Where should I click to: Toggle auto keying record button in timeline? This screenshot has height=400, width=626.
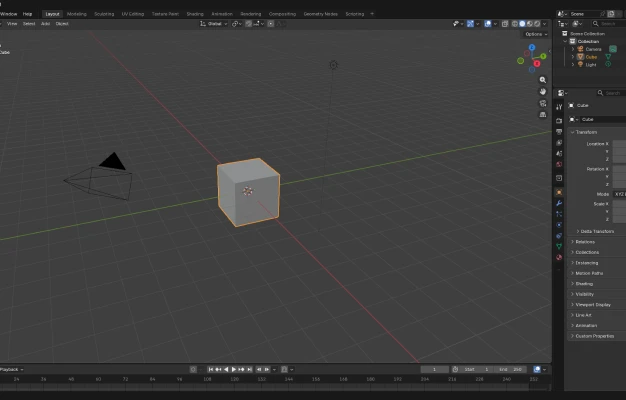coord(193,370)
